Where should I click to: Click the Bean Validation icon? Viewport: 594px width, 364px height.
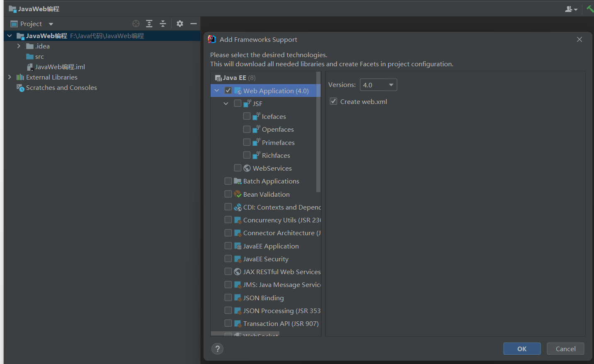point(238,194)
